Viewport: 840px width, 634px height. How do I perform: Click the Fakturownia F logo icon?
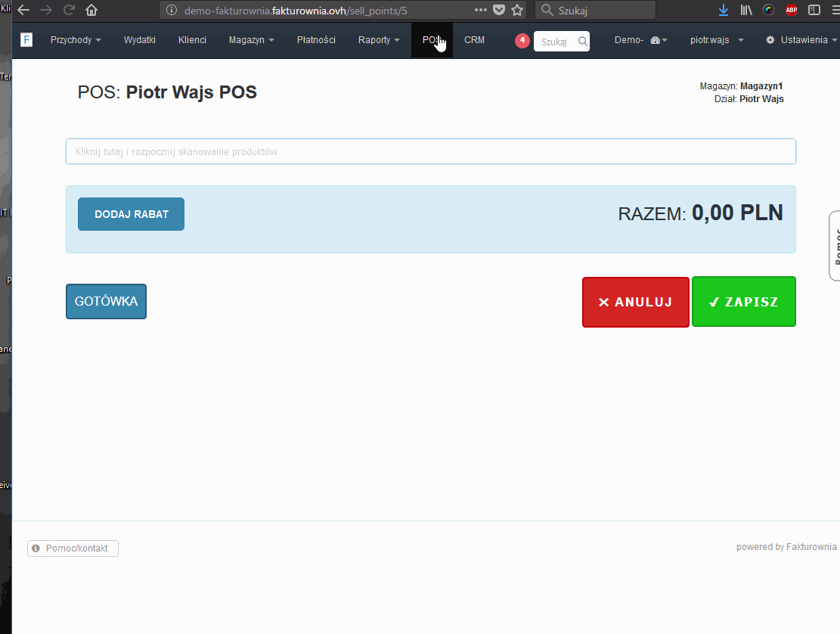coord(26,39)
